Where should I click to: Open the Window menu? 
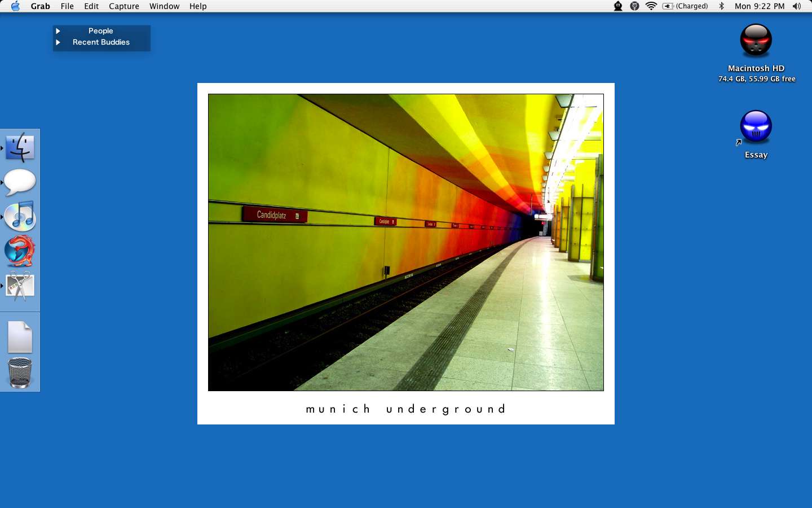[165, 6]
